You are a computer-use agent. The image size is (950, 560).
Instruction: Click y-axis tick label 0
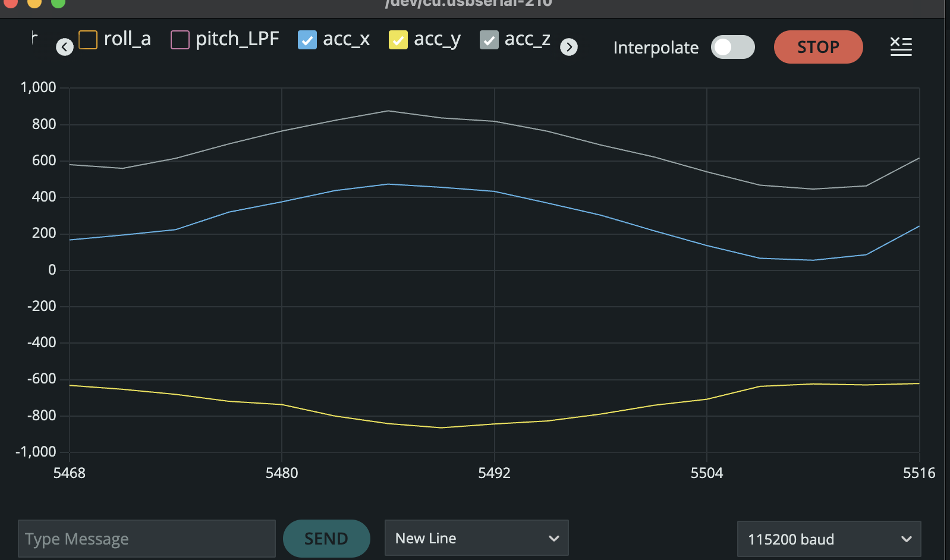(52, 270)
